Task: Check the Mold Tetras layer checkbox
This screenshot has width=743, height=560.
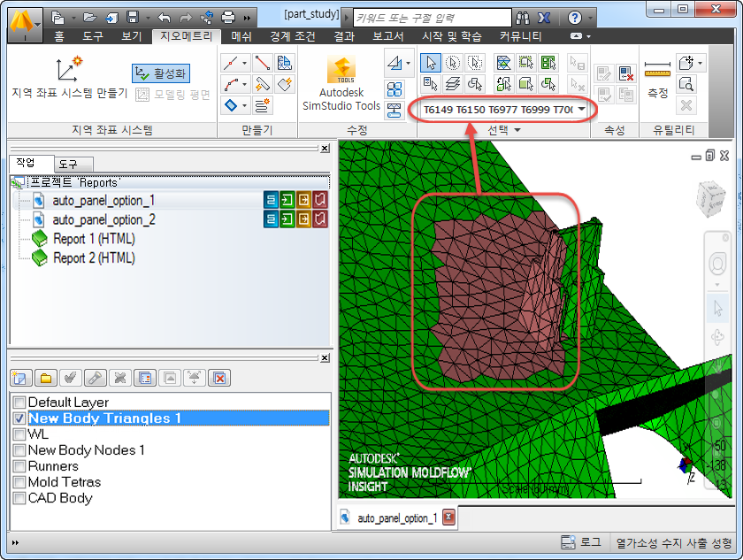Action: pos(19,482)
